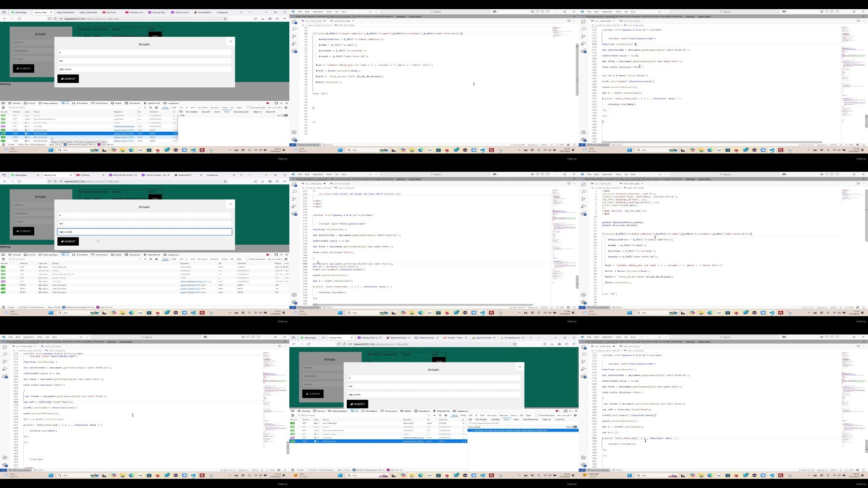
Task: Click editor vertical scrollbar in top-center VS Code
Action: click(577, 69)
